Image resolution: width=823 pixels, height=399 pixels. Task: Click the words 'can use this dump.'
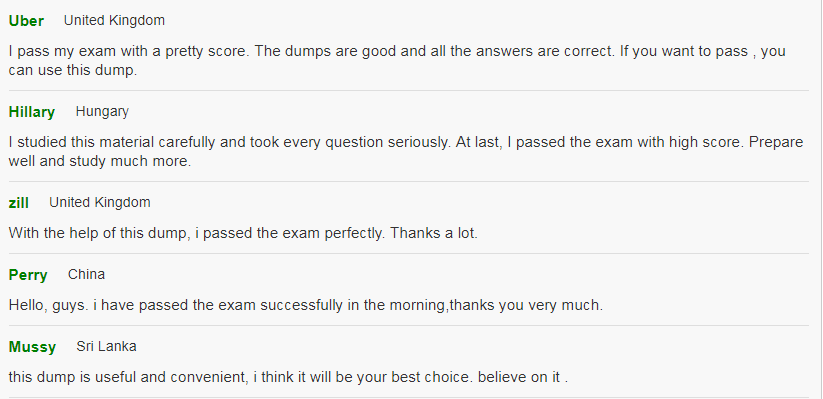73,70
